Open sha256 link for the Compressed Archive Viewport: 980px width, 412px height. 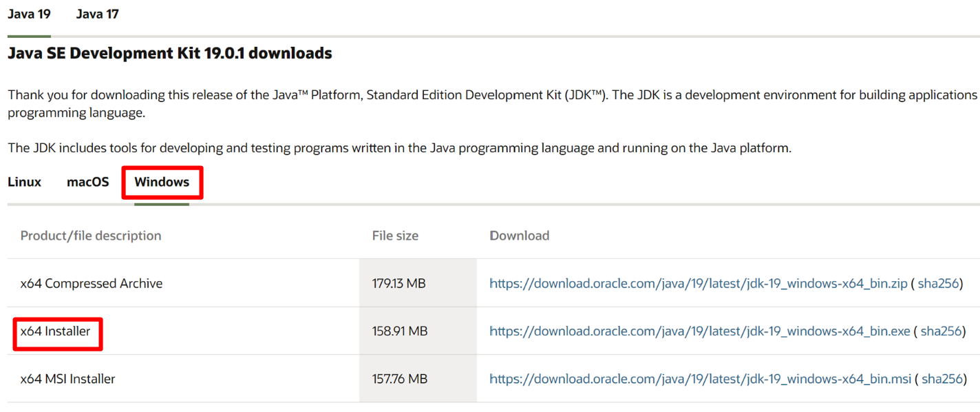(938, 283)
